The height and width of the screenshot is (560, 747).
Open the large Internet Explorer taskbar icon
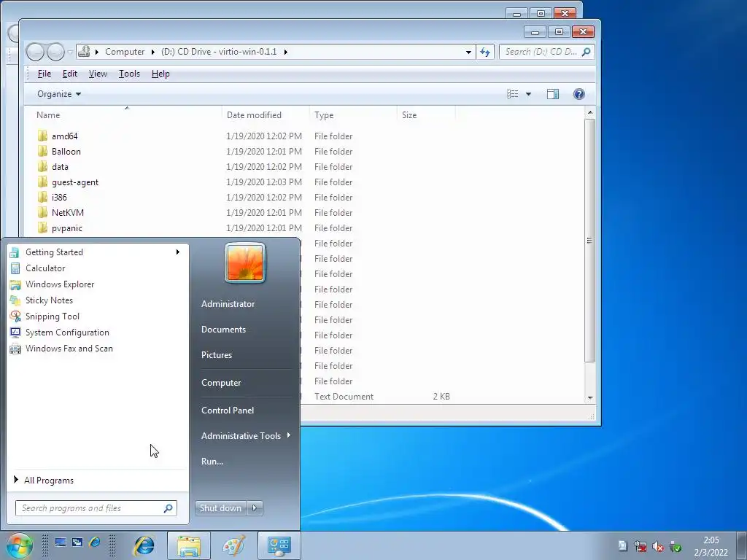click(144, 545)
